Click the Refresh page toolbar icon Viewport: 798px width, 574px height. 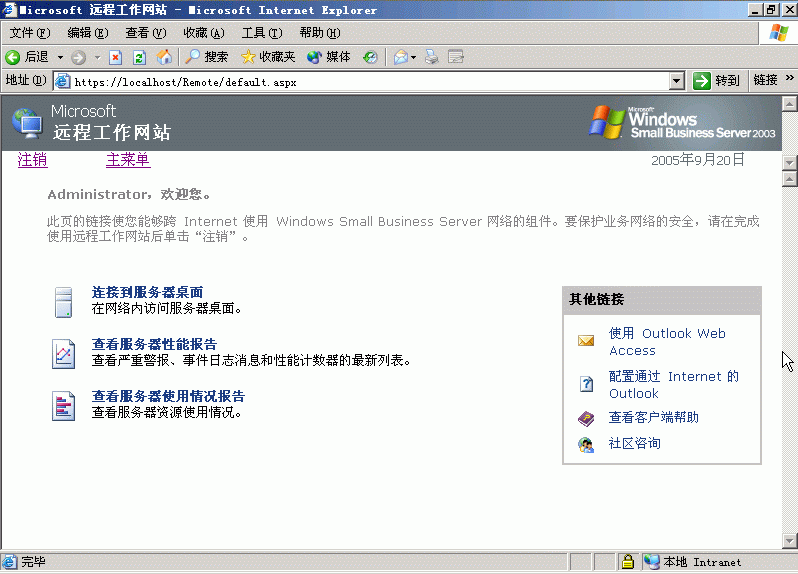click(139, 57)
